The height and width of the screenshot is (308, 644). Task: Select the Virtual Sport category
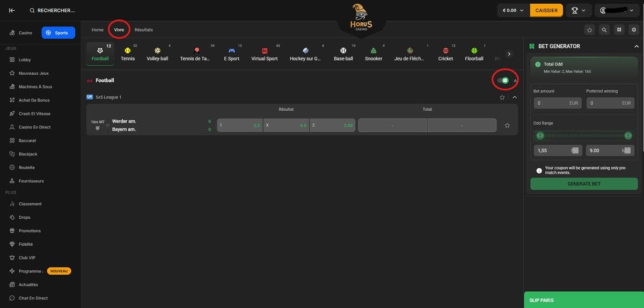click(265, 54)
